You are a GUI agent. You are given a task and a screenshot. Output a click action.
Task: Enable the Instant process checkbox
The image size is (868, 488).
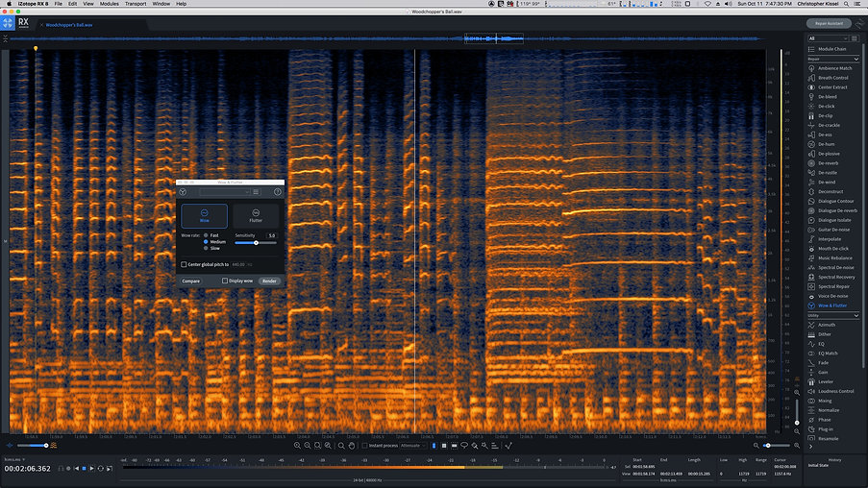click(365, 446)
